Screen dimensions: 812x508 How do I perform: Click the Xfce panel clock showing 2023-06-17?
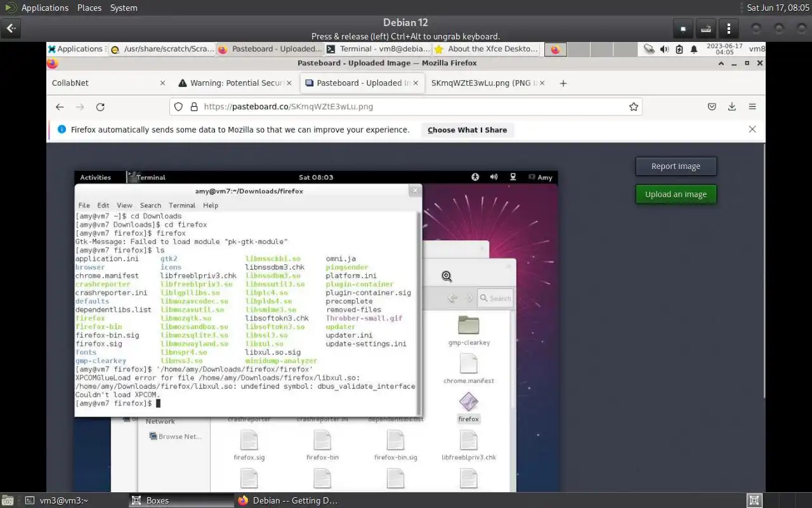(724, 50)
